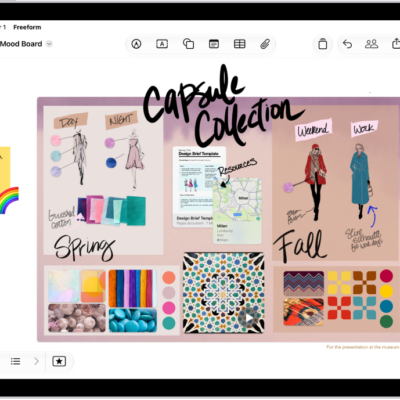Image resolution: width=400 pixels, height=400 pixels.
Task: Click the share icon
Action: pyautogui.click(x=396, y=44)
